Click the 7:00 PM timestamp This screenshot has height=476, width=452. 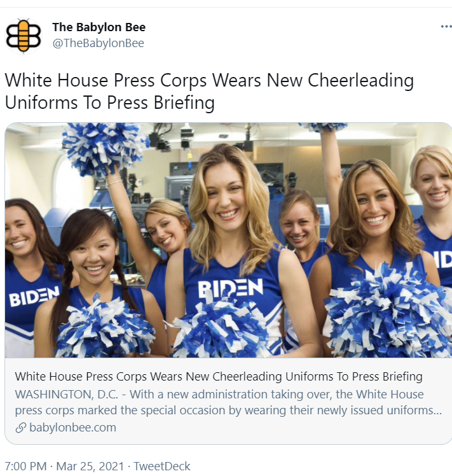25,466
